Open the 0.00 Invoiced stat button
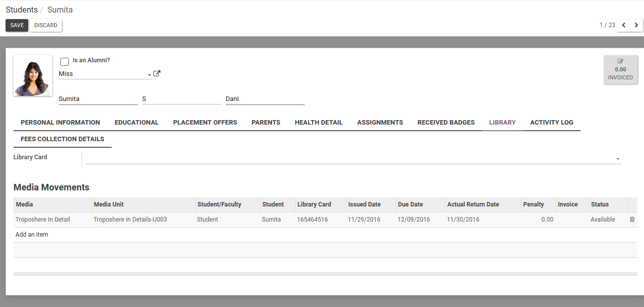The image size is (644, 307). click(x=620, y=69)
